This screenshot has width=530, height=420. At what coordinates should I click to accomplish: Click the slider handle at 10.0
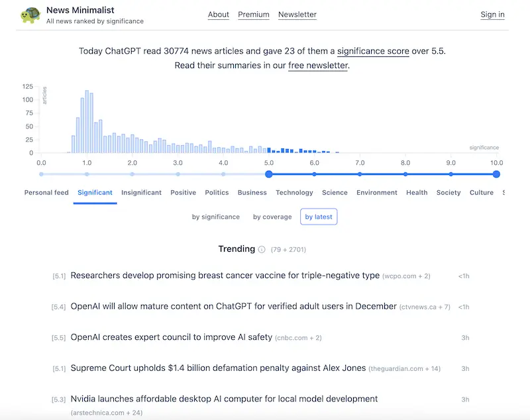point(496,174)
